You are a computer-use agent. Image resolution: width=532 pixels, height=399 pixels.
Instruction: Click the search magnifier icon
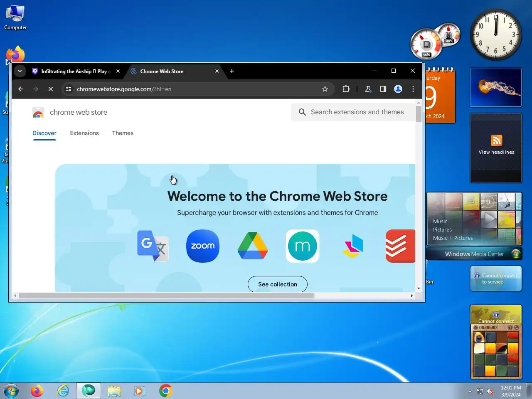tap(303, 112)
